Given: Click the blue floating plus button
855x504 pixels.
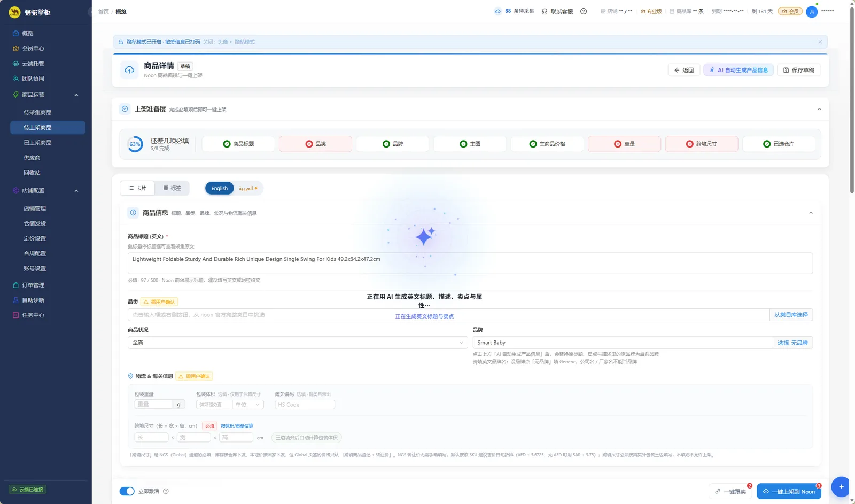Looking at the screenshot, I should (841, 486).
